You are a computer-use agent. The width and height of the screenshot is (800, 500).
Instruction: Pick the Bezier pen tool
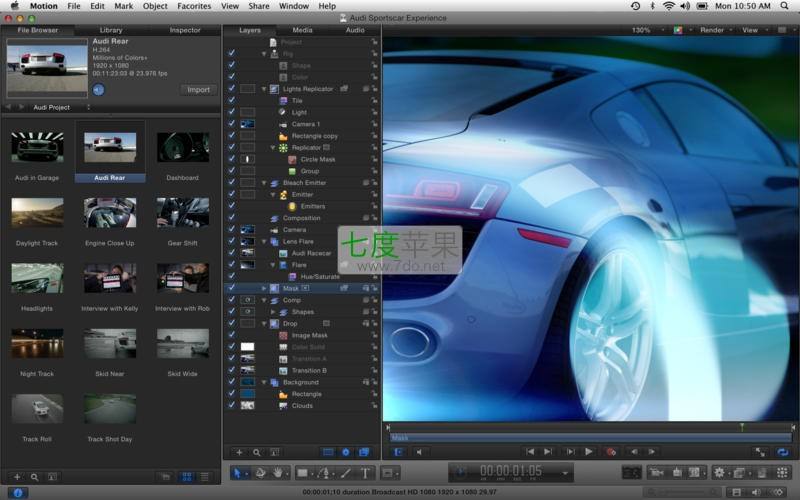point(324,473)
